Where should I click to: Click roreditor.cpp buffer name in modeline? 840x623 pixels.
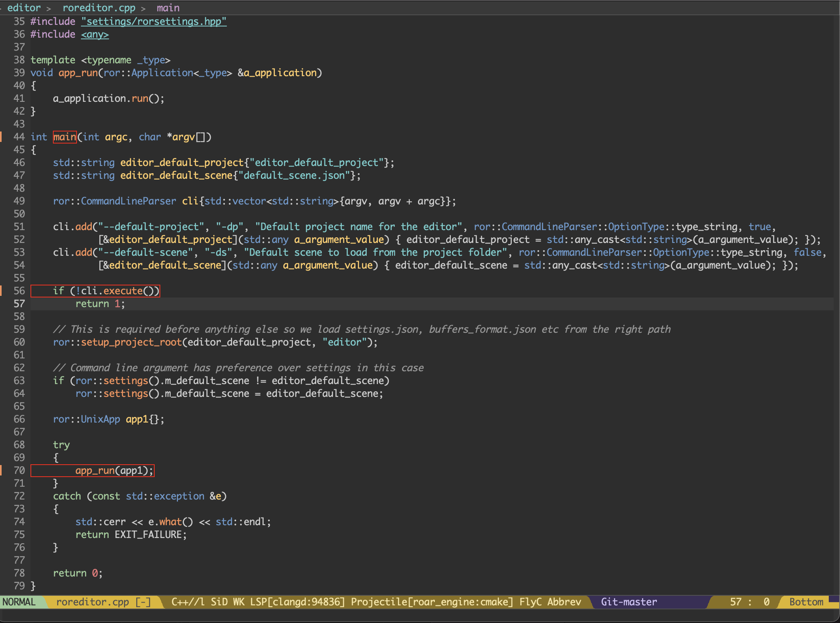point(93,602)
